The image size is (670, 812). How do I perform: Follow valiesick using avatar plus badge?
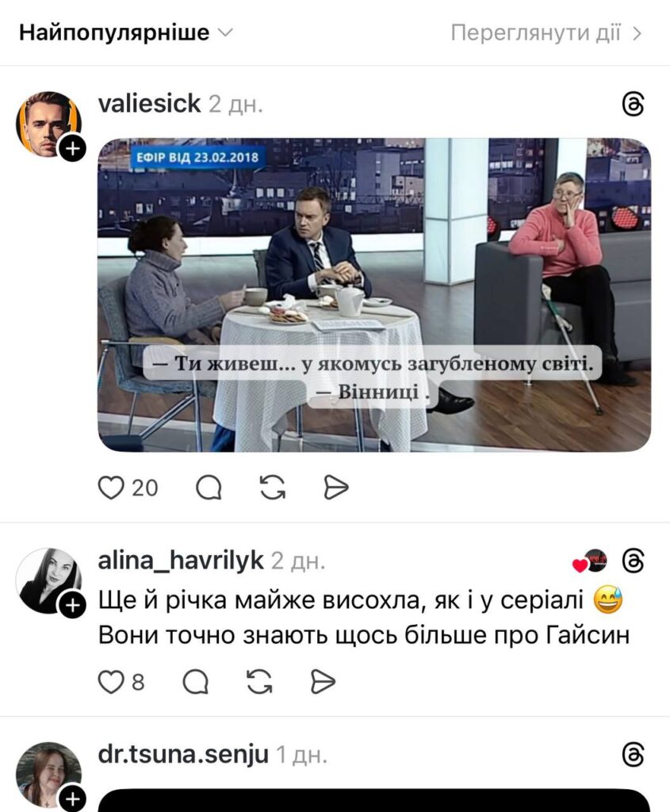pos(72,148)
